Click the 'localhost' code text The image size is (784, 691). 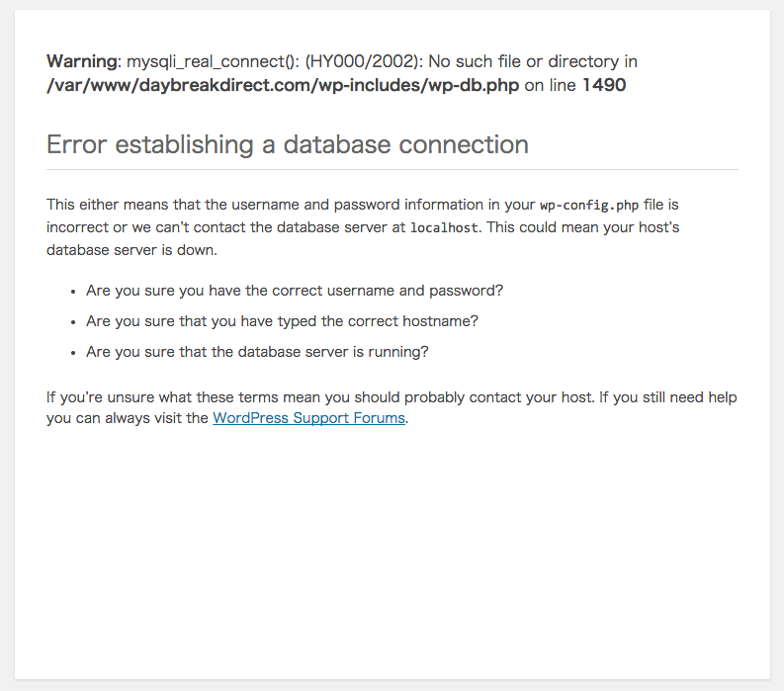click(x=444, y=228)
